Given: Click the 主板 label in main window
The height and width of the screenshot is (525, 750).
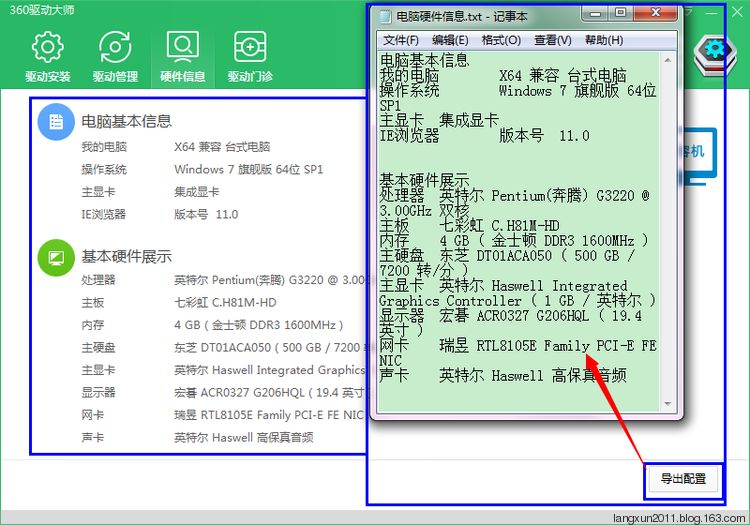Looking at the screenshot, I should (x=93, y=302).
